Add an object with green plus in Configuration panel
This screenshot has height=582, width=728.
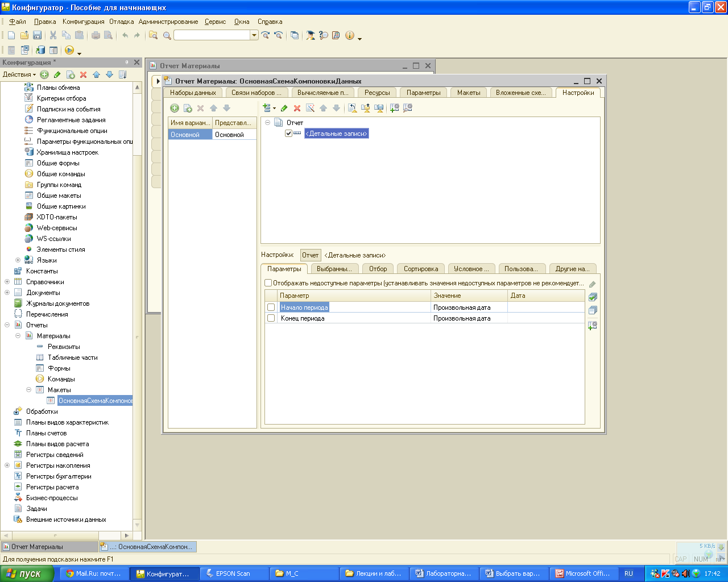point(44,74)
